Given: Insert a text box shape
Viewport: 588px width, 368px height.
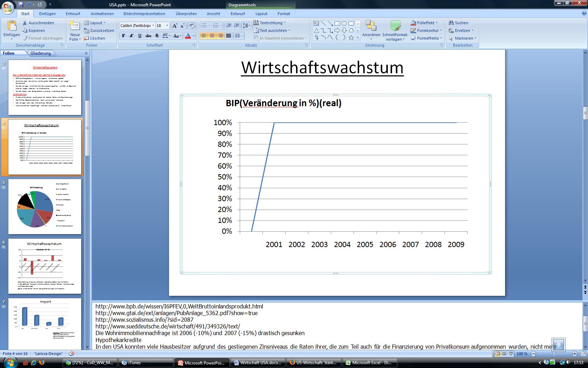Looking at the screenshot, I should [316, 23].
